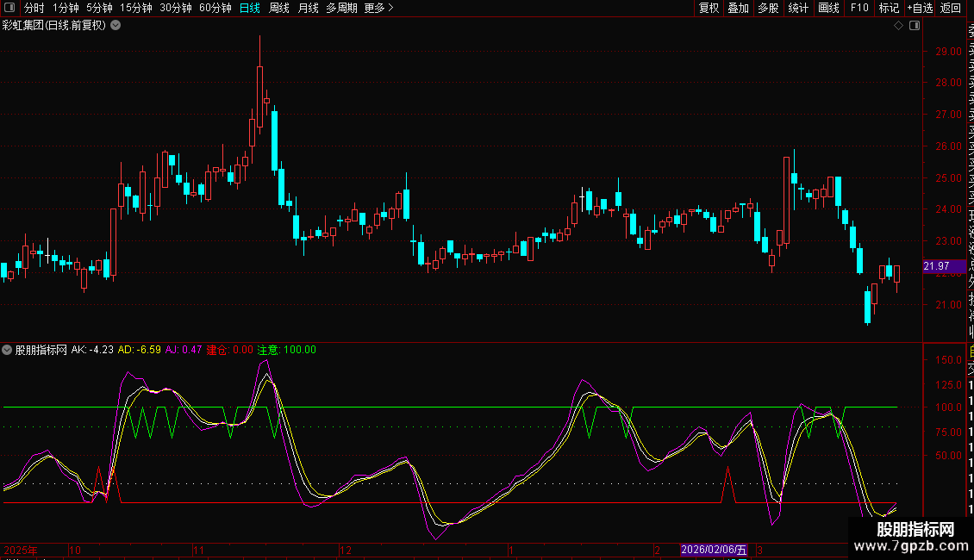Click the 返回 back button

coord(951,8)
